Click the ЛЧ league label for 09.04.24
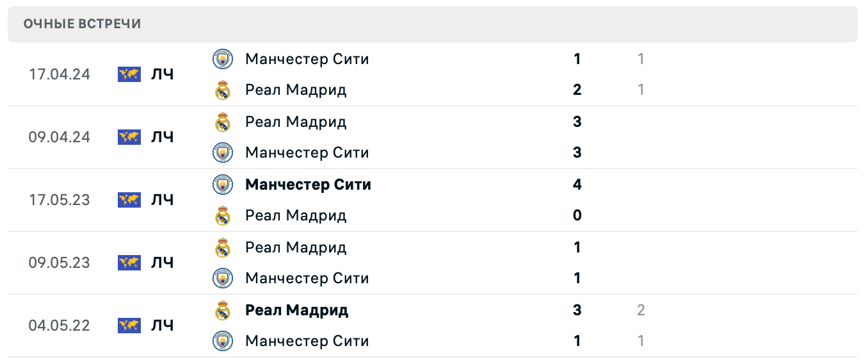 click(163, 137)
